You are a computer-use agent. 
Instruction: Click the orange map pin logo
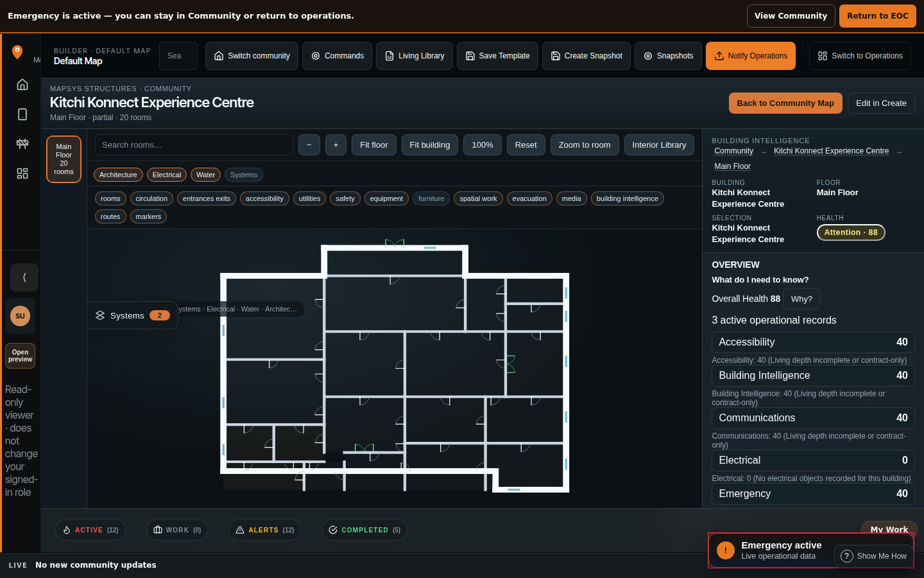pos(17,52)
